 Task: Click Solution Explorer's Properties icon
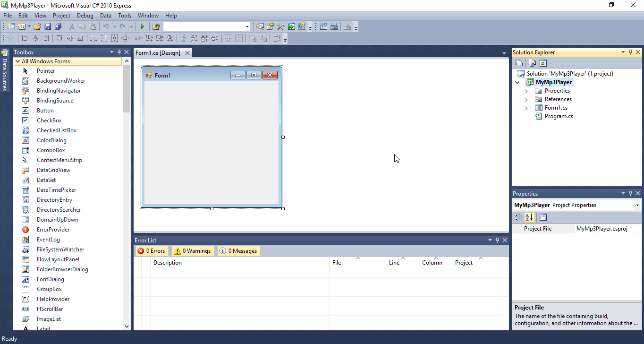(519, 63)
